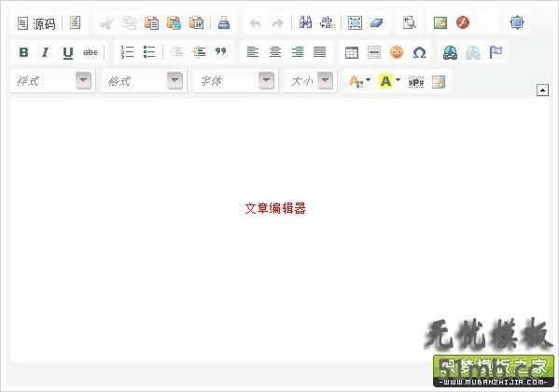Image resolution: width=559 pixels, height=392 pixels.
Task: Insert a special character with the Omega icon
Action: coord(419,53)
